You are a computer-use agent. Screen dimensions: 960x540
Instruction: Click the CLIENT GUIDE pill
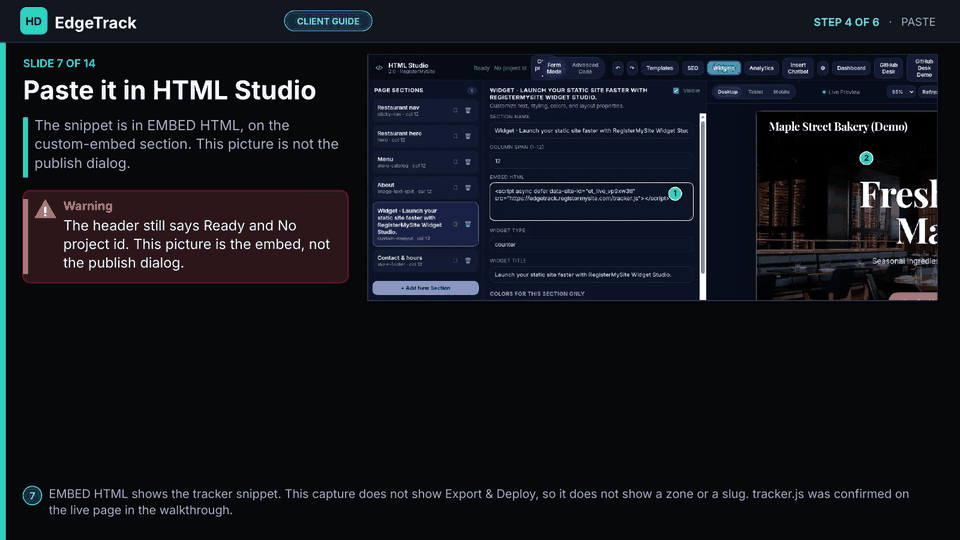click(328, 21)
